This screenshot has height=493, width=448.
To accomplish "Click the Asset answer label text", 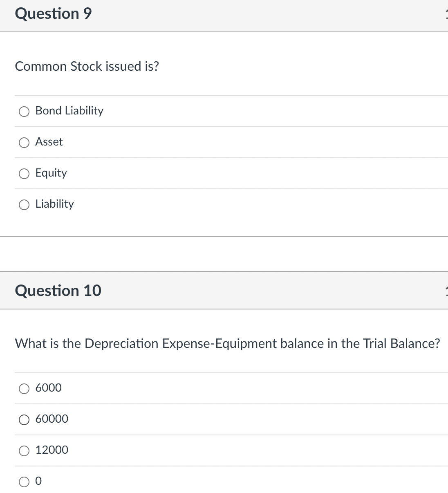I will (49, 142).
